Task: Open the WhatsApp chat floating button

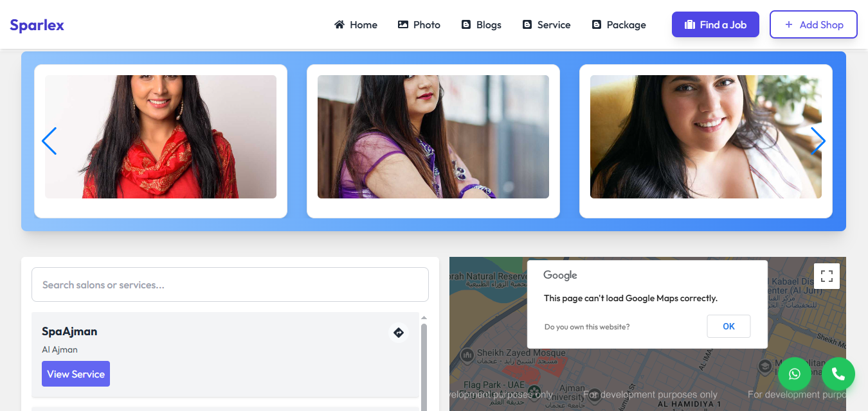Action: [795, 374]
